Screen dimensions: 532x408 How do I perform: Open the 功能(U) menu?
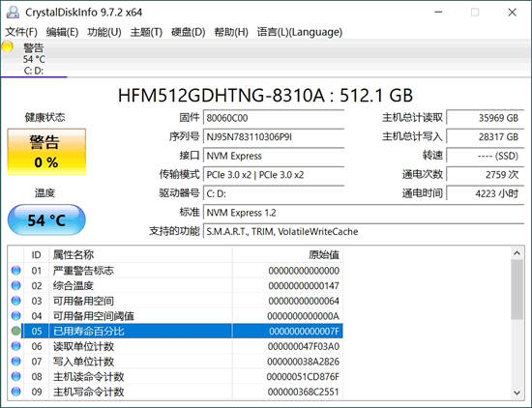104,32
